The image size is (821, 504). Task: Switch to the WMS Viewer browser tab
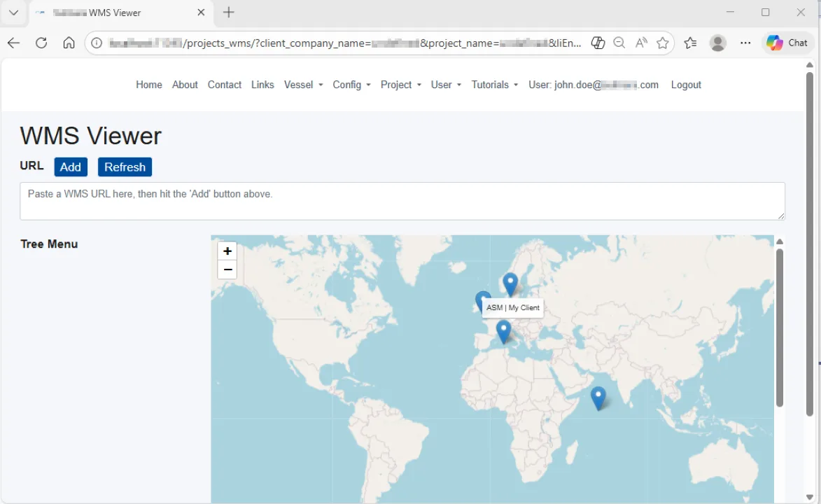click(105, 13)
